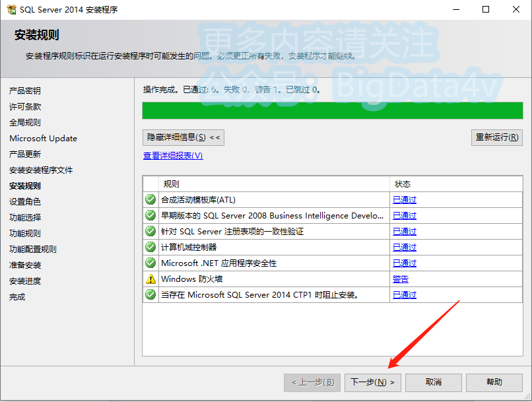Open 警告 link for Windows 防火墙
The image size is (532, 402).
(x=401, y=279)
